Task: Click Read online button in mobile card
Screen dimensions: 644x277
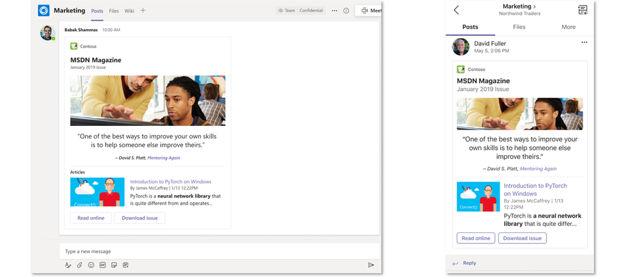Action: [476, 238]
